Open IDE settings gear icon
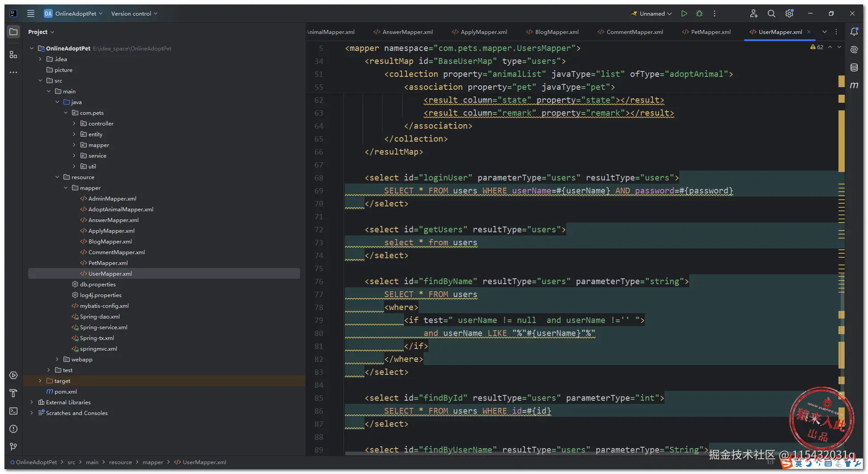 click(x=789, y=14)
